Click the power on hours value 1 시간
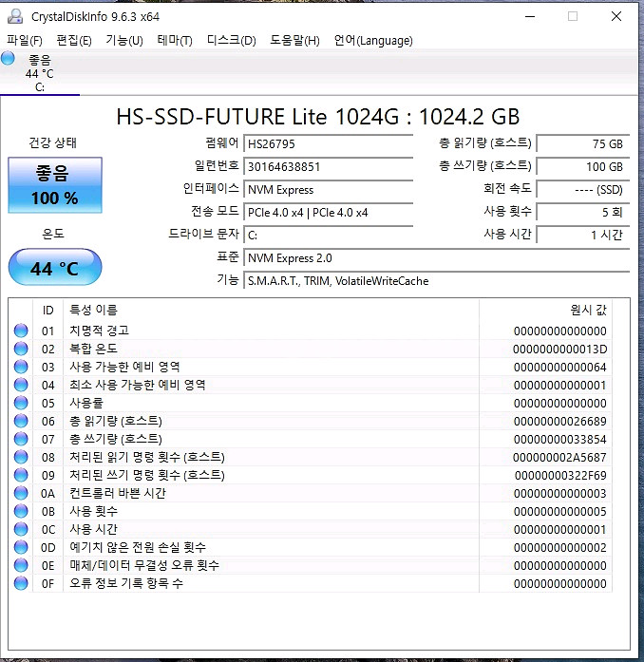Image resolution: width=644 pixels, height=662 pixels. point(583,235)
